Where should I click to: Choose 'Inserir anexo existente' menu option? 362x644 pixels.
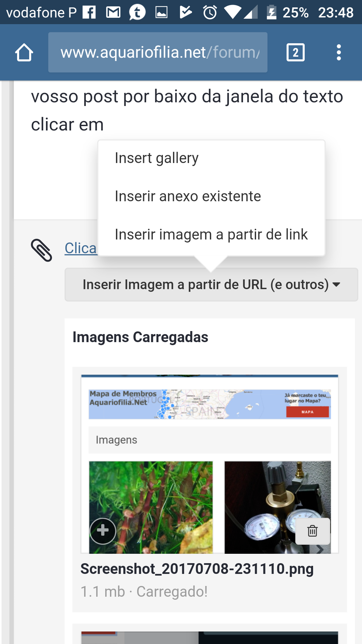coord(188,196)
